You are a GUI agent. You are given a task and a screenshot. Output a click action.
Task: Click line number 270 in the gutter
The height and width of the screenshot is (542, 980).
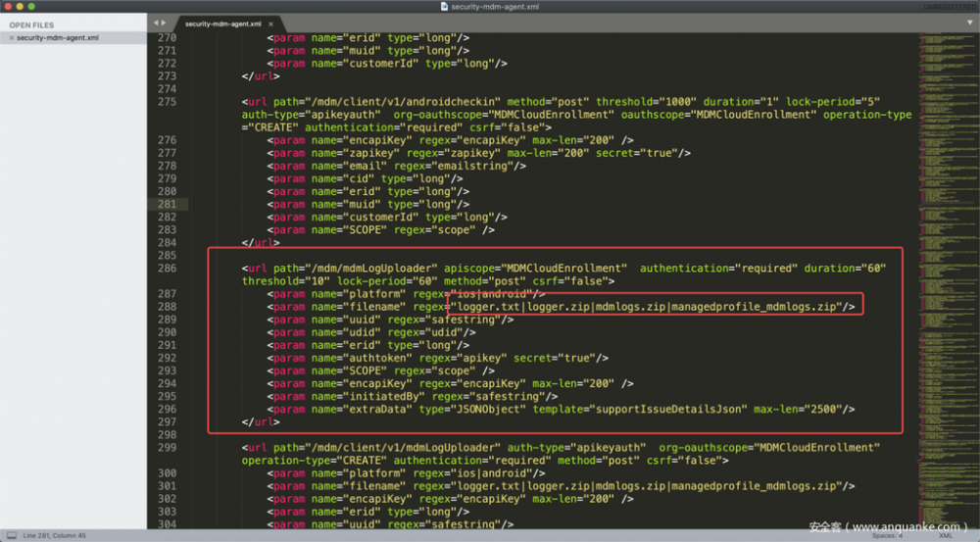167,38
